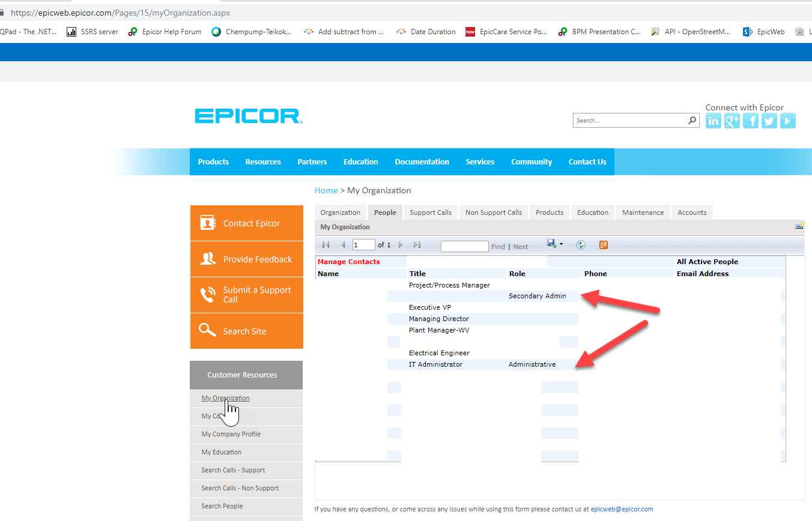Open My Organization in Customer Resources

coord(225,398)
